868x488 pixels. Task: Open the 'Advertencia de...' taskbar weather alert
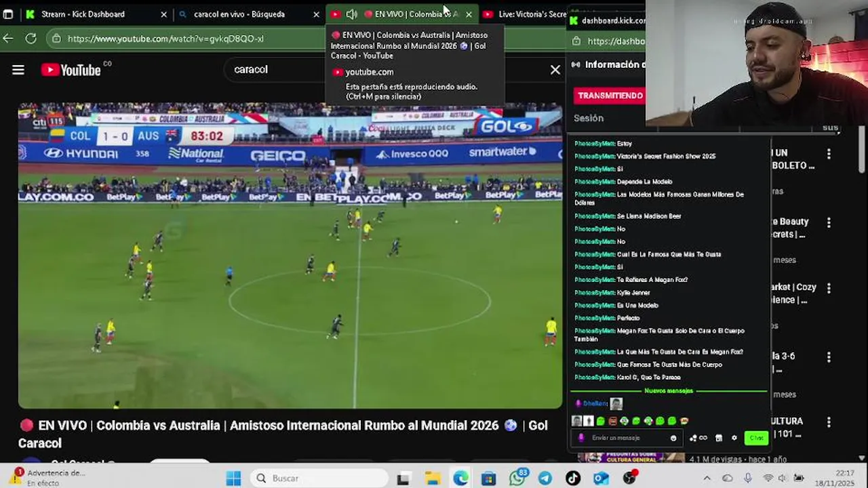[47, 477]
